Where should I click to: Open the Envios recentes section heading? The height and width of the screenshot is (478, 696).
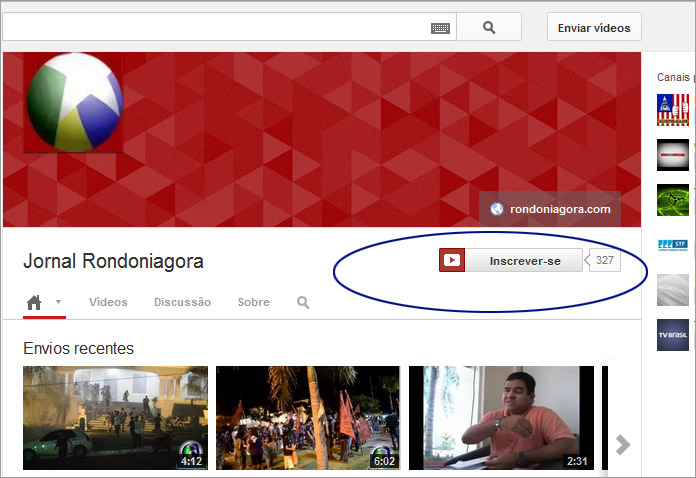click(x=78, y=348)
